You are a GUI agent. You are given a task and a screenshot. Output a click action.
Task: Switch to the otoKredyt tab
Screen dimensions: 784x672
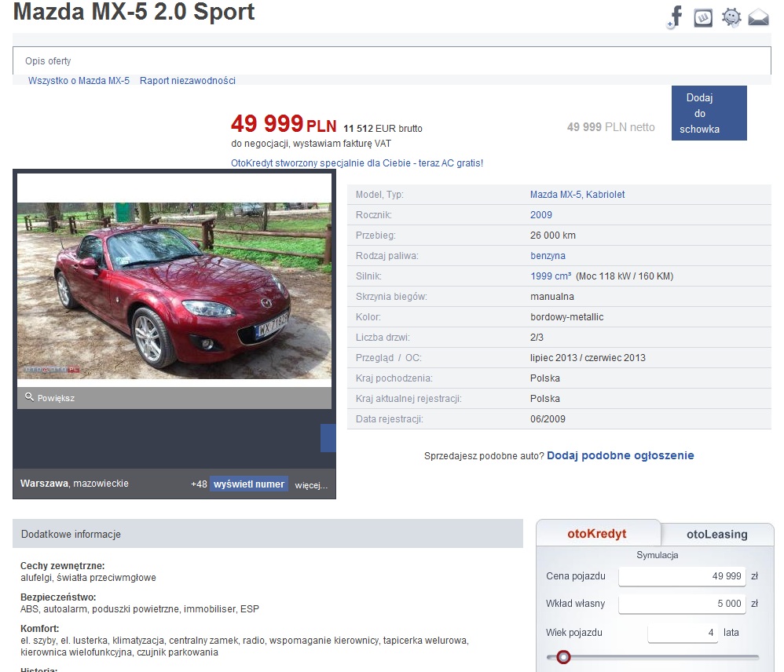(597, 534)
